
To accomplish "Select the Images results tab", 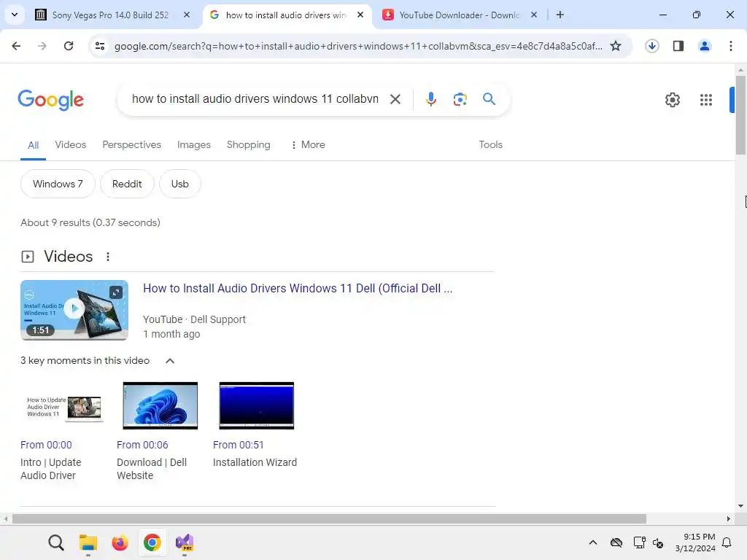I will [x=193, y=144].
